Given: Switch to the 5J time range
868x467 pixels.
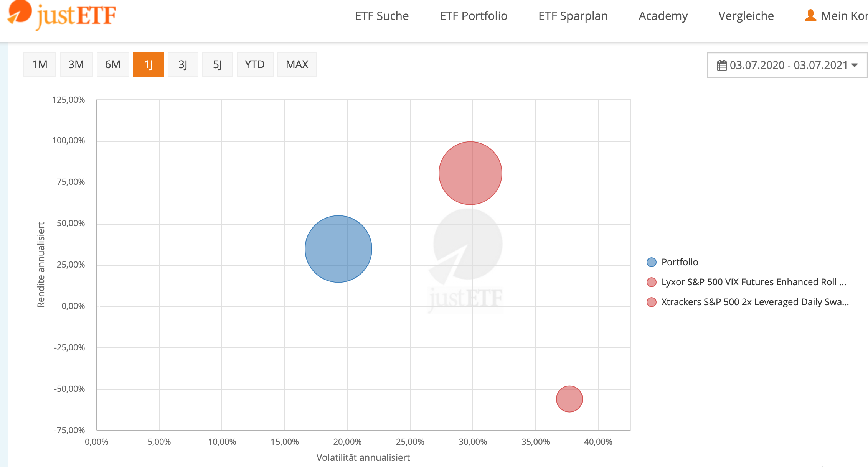Looking at the screenshot, I should point(217,64).
